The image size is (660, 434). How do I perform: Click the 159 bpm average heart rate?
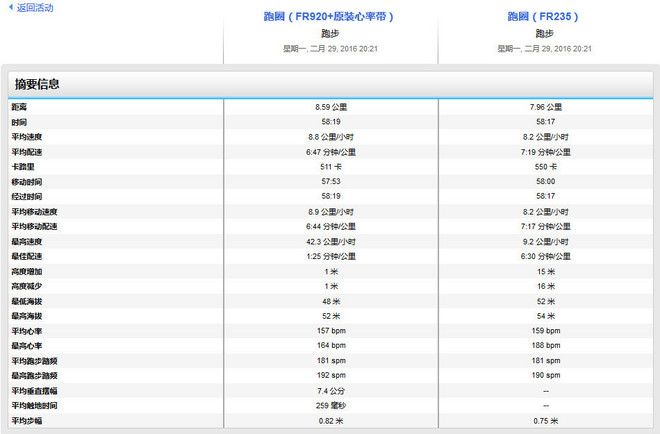(x=546, y=331)
